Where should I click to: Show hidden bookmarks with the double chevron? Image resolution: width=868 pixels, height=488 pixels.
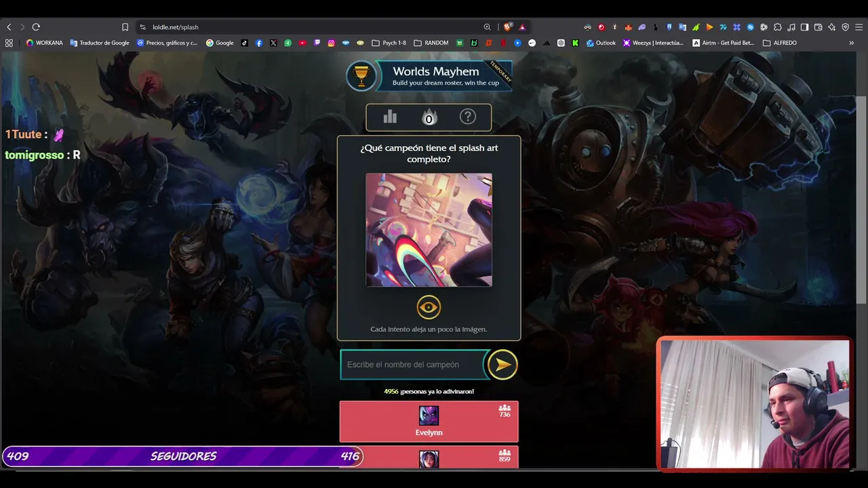tap(852, 43)
